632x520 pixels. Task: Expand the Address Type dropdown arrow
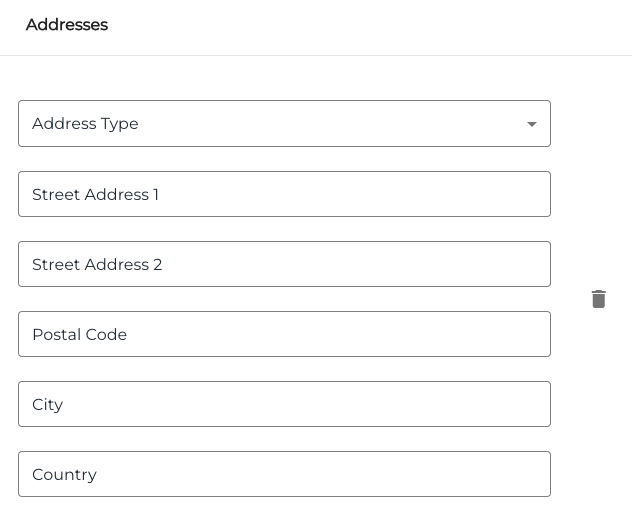point(532,124)
